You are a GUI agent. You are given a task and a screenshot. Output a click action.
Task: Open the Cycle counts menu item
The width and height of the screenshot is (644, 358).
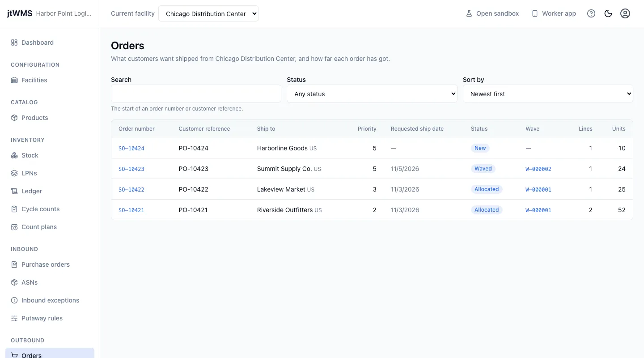click(50, 209)
